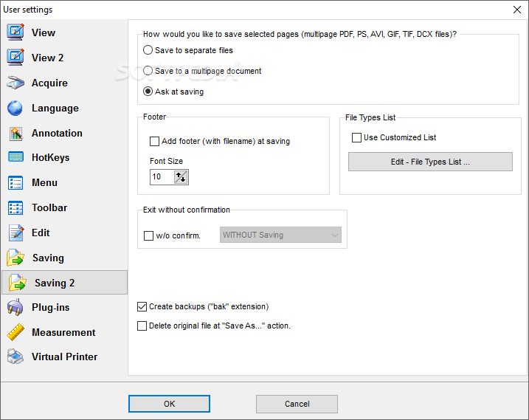The height and width of the screenshot is (420, 529).
Task: Click the Font Size spinner arrows
Action: click(x=181, y=177)
